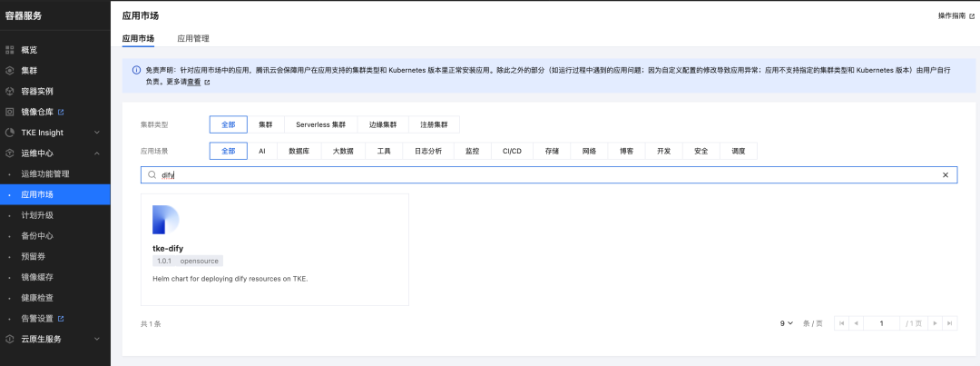The width and height of the screenshot is (980, 366).
Task: Click the page number input field
Action: pos(881,323)
